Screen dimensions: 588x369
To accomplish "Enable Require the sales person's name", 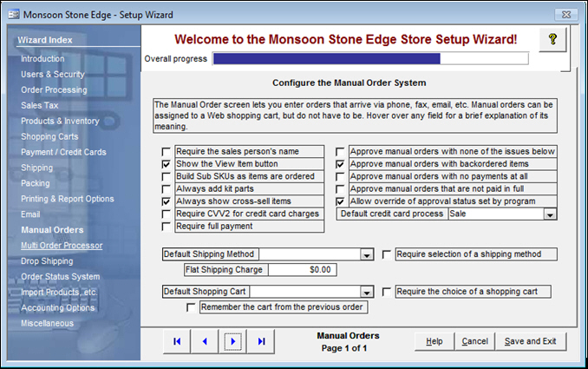I will pos(167,151).
